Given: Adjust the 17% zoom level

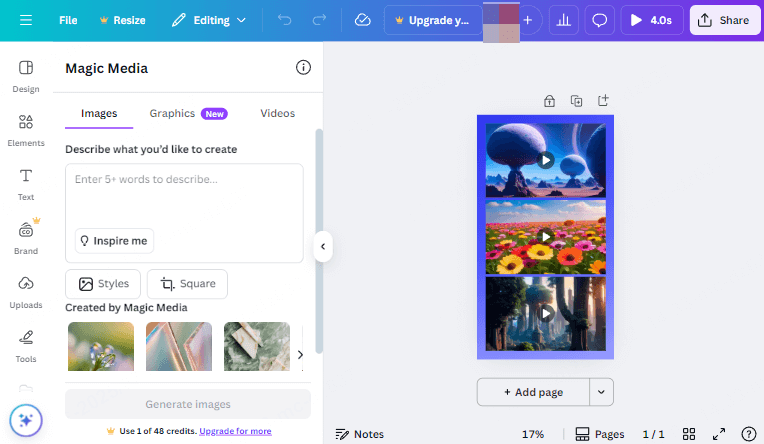Looking at the screenshot, I should point(533,434).
